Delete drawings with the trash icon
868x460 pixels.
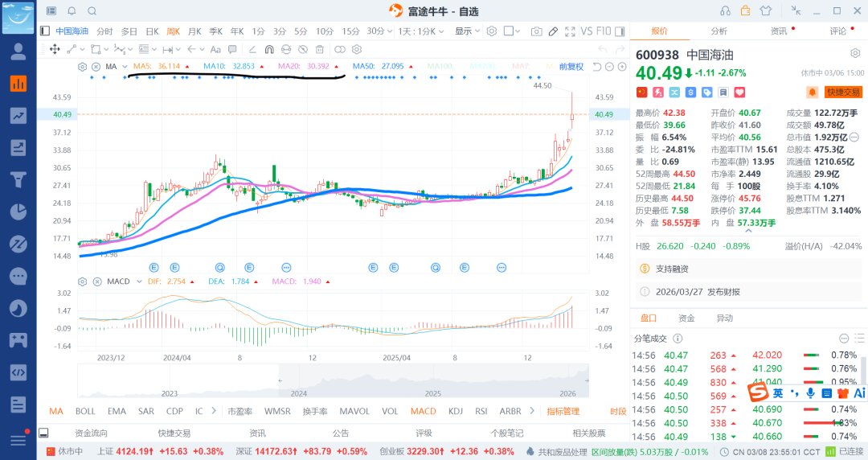(x=319, y=49)
